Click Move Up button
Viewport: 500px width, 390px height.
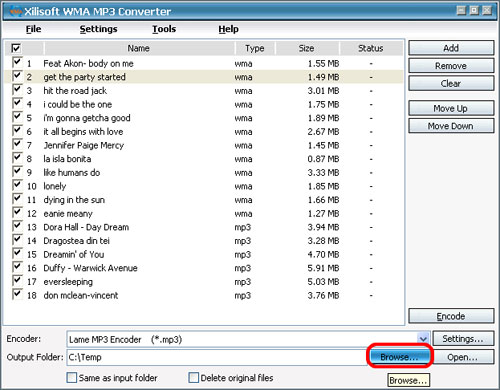point(451,108)
